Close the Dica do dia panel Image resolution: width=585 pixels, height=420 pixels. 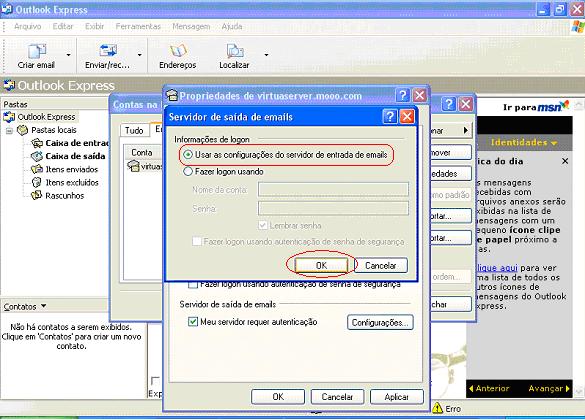pos(565,161)
